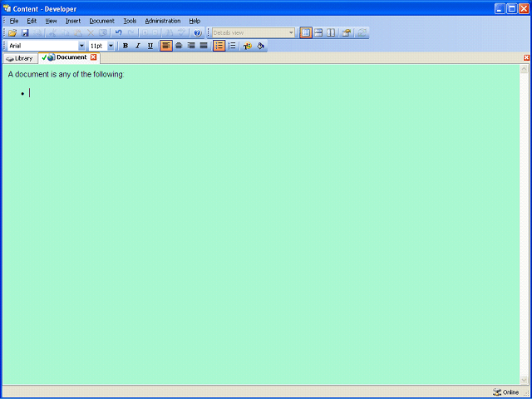This screenshot has width=532, height=399.
Task: Open Help with the blue question mark icon
Action: pos(198,33)
